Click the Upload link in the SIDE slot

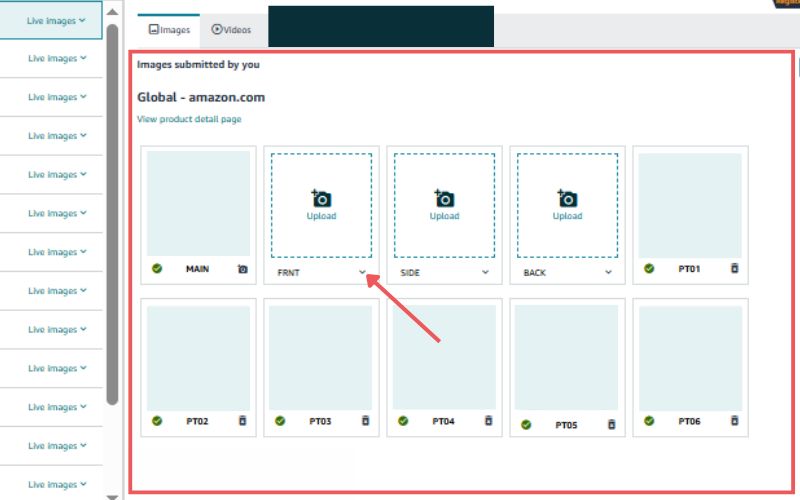[444, 216]
